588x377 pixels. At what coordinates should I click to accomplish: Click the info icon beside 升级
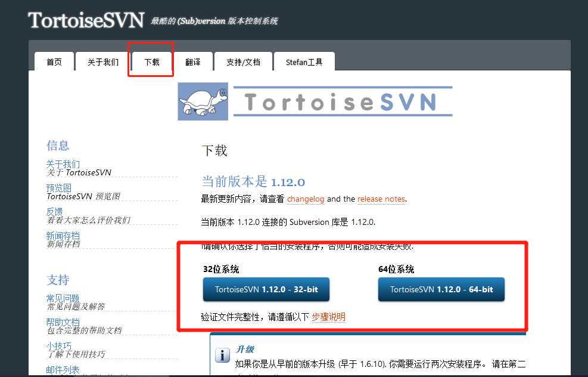tap(222, 355)
